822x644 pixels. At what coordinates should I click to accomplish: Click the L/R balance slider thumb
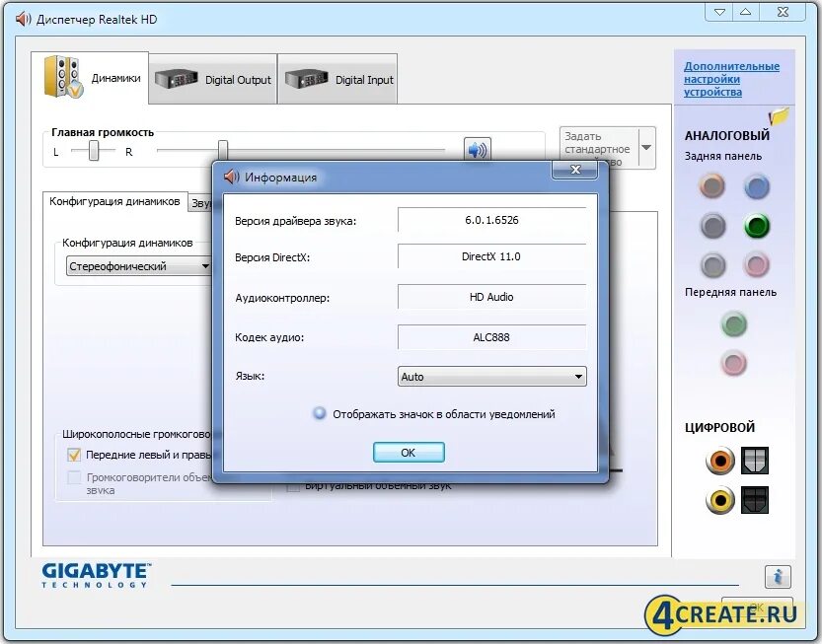tap(94, 151)
